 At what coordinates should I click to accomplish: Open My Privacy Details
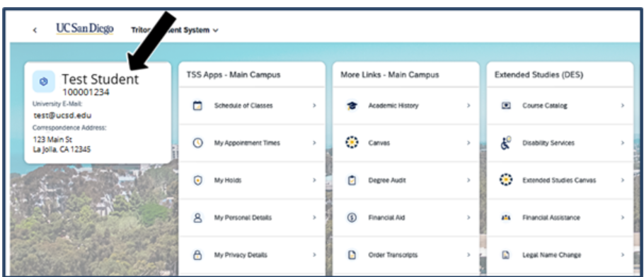(241, 255)
